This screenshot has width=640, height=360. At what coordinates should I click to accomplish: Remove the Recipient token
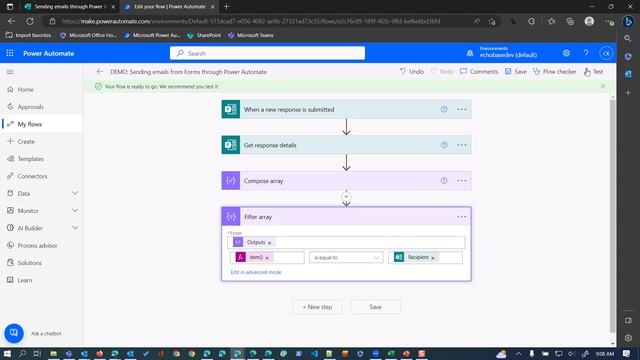point(433,258)
